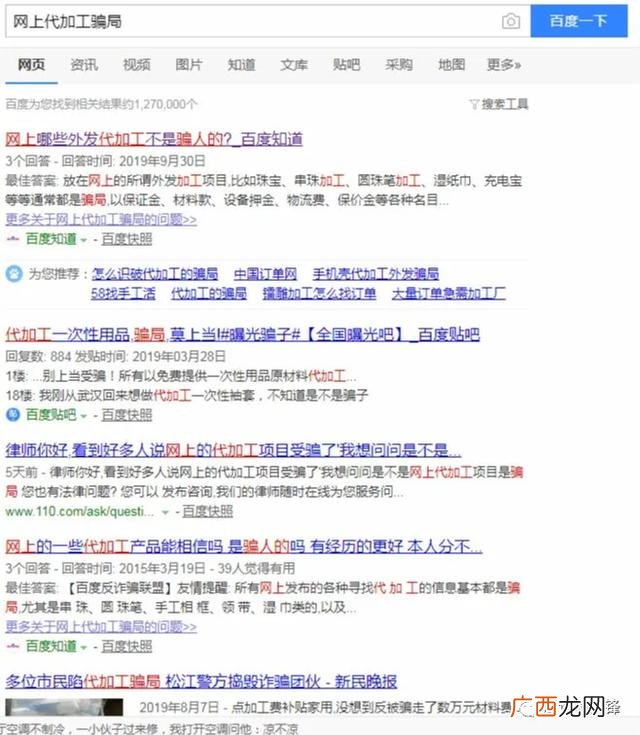The image size is (640, 735).
Task: Click 百度贴吧 source link
Action: point(51,415)
